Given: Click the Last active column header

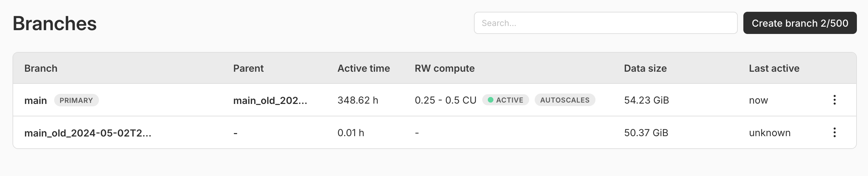Looking at the screenshot, I should (x=774, y=68).
